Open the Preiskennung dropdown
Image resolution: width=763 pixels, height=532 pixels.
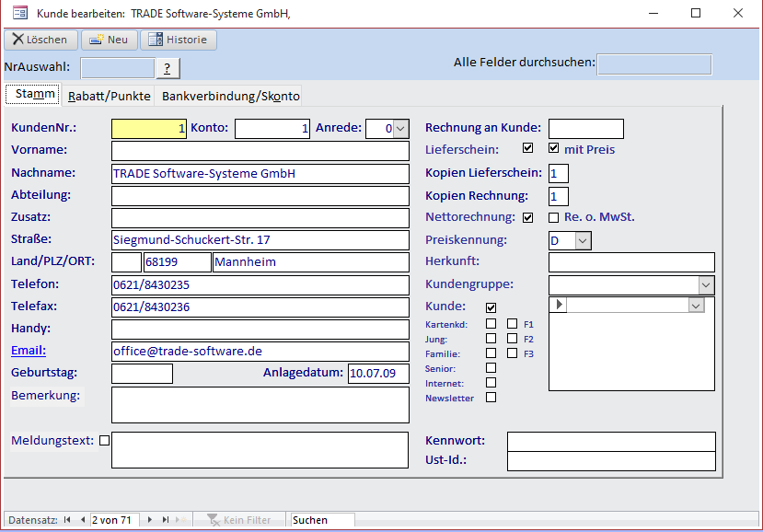[x=583, y=240]
